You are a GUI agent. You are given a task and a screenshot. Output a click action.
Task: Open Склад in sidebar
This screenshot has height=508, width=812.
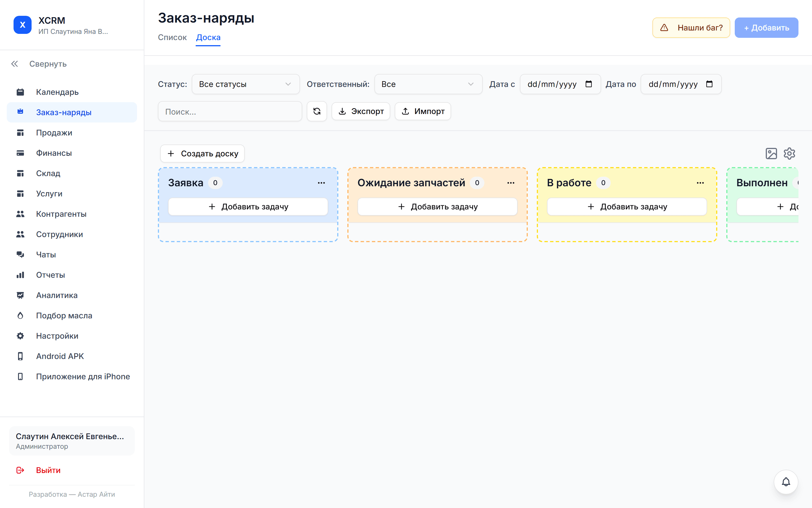(72, 173)
